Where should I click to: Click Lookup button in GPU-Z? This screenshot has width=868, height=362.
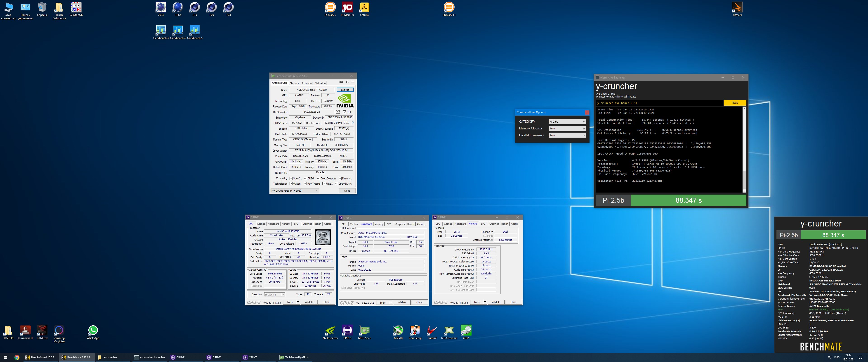(x=345, y=90)
